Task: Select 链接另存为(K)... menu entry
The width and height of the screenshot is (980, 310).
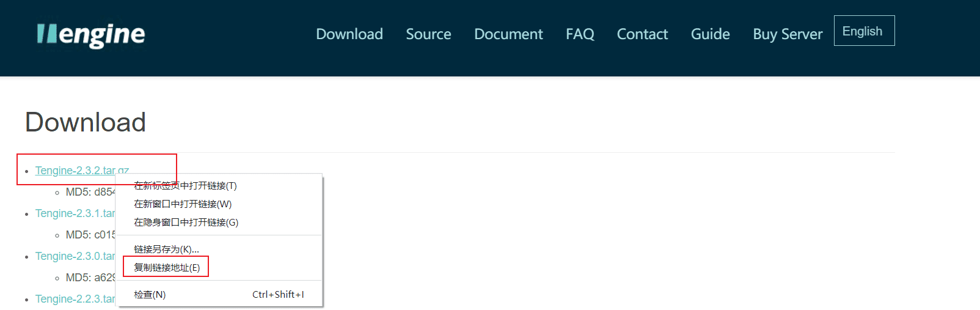Action: click(x=220, y=249)
